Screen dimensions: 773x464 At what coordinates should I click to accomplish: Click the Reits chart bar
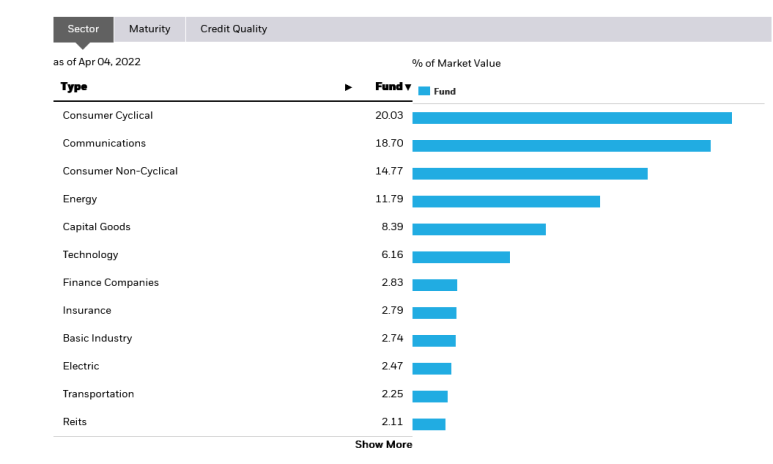pyautogui.click(x=429, y=425)
